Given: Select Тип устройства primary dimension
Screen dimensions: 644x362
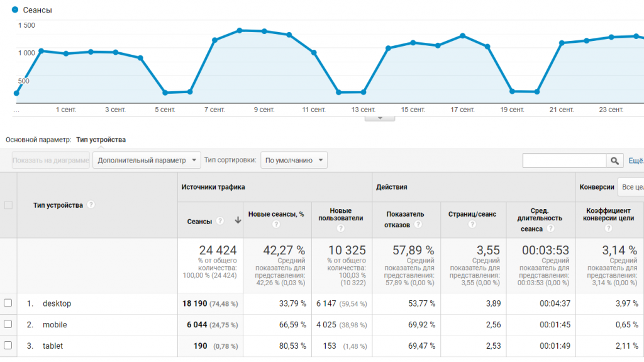Looking at the screenshot, I should [x=101, y=140].
